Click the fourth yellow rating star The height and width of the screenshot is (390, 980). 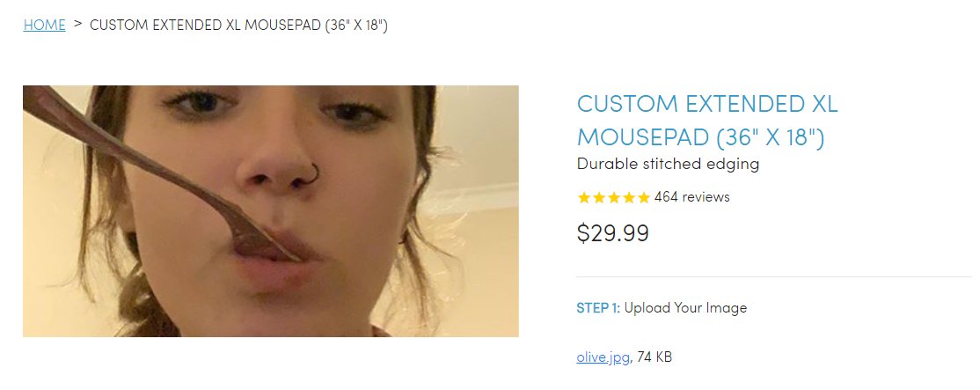[629, 197]
